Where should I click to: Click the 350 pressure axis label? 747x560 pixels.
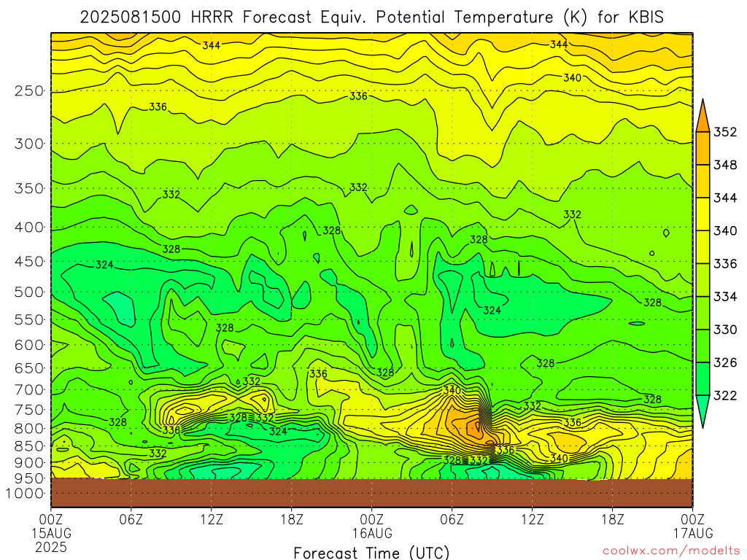tap(29, 189)
